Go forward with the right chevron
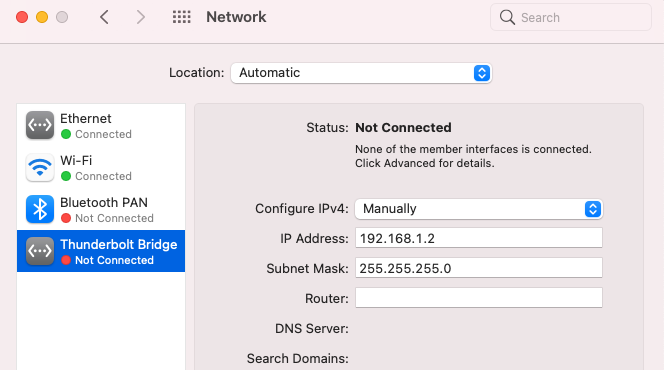Image resolution: width=664 pixels, height=370 pixels. pos(141,17)
